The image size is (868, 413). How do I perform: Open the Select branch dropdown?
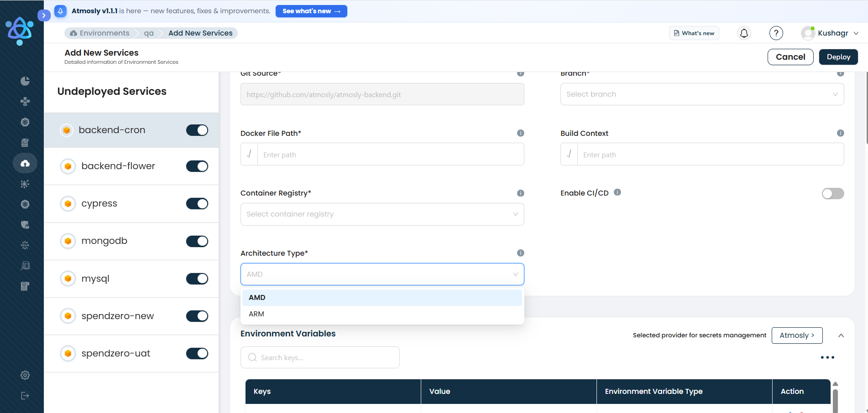coord(702,94)
